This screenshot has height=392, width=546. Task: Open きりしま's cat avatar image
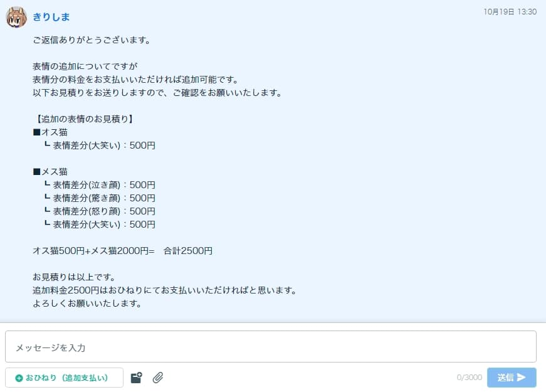click(16, 17)
